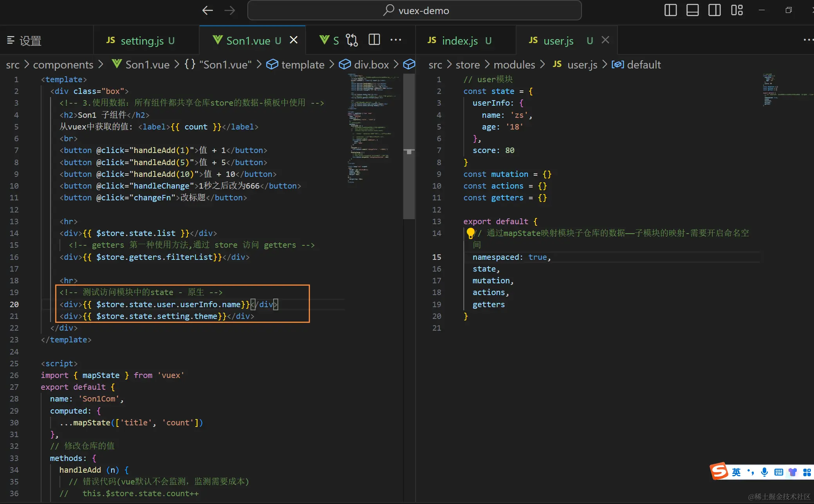Close the Son1.vue tab

[x=294, y=40]
